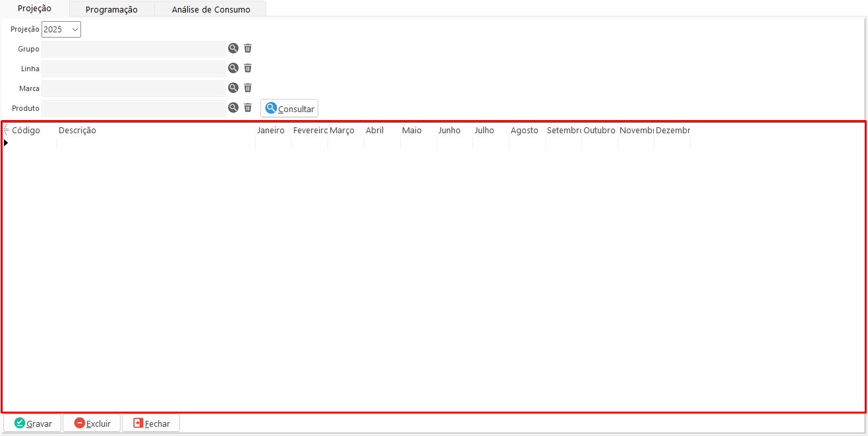Click the trash icon next to Grupo
This screenshot has height=436, width=868.
pyautogui.click(x=248, y=48)
